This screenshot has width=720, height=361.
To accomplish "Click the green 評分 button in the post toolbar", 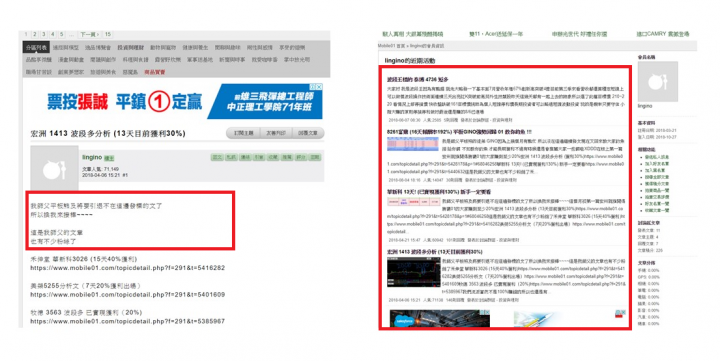I will click(301, 157).
